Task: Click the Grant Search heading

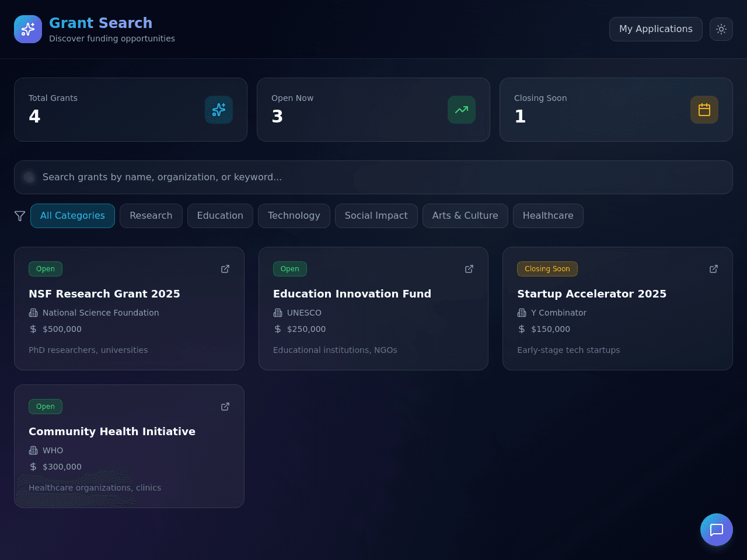Action: pos(100,23)
